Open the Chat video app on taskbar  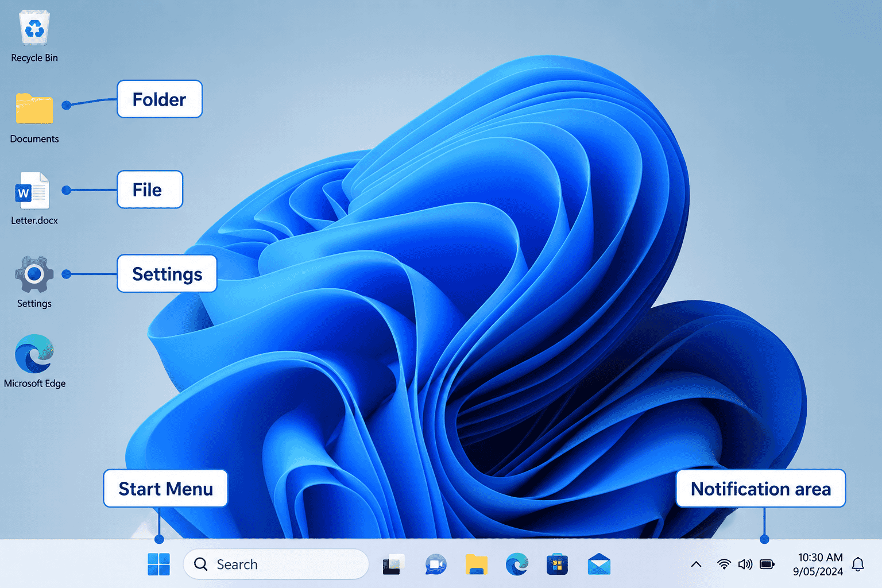pos(436,565)
